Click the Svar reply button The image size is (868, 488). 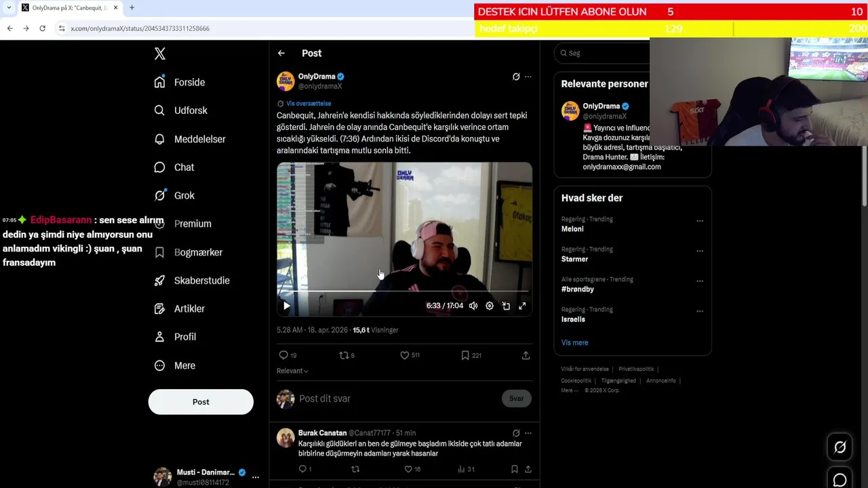point(517,399)
